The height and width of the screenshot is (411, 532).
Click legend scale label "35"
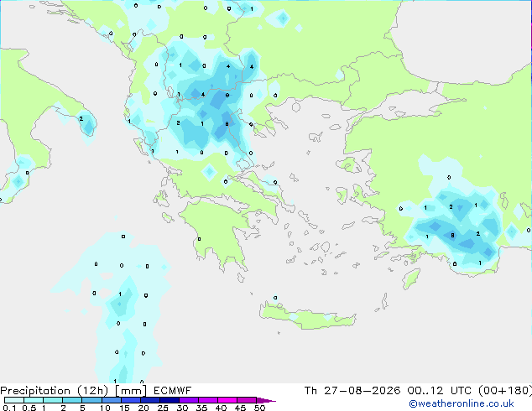[201, 408]
